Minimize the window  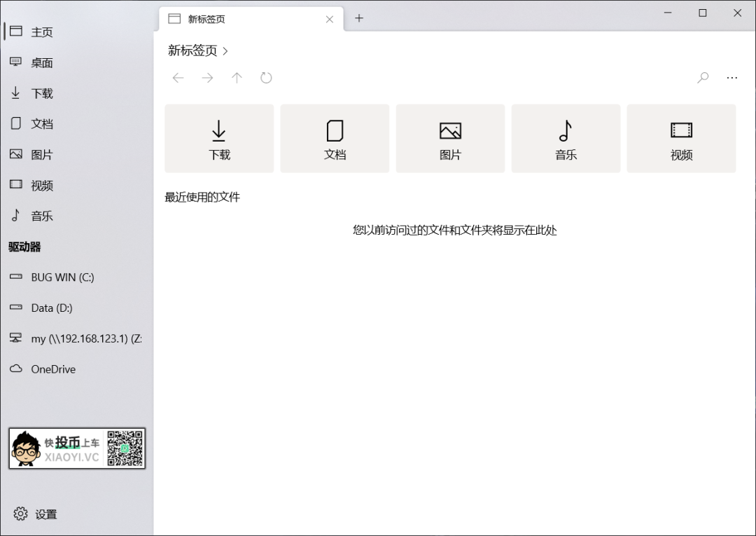pos(668,13)
